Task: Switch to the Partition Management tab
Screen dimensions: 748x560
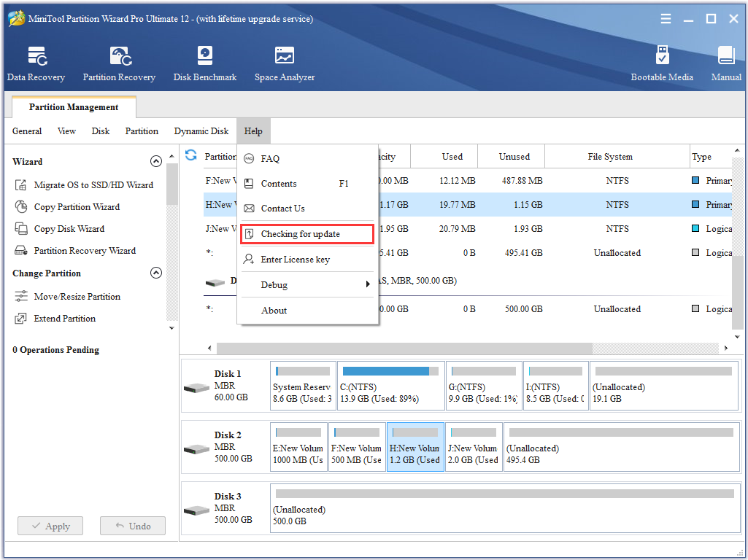Action: (x=74, y=107)
